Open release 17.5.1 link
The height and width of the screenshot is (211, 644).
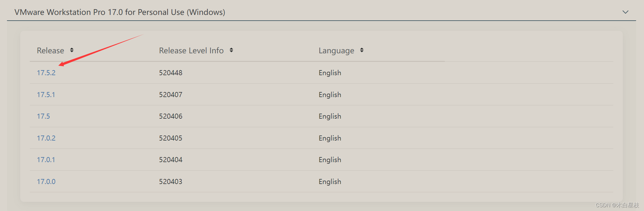[46, 95]
